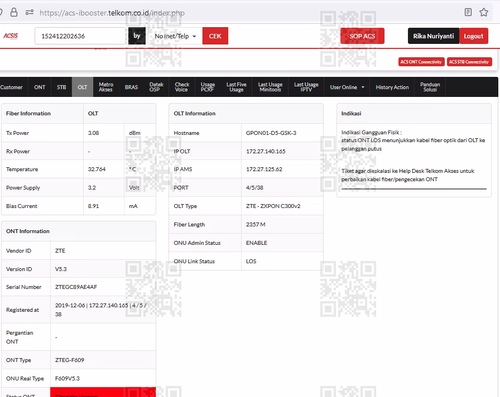Image resolution: width=500 pixels, height=397 pixels.
Task: Click the Indikasi panel header
Action: coord(351,114)
